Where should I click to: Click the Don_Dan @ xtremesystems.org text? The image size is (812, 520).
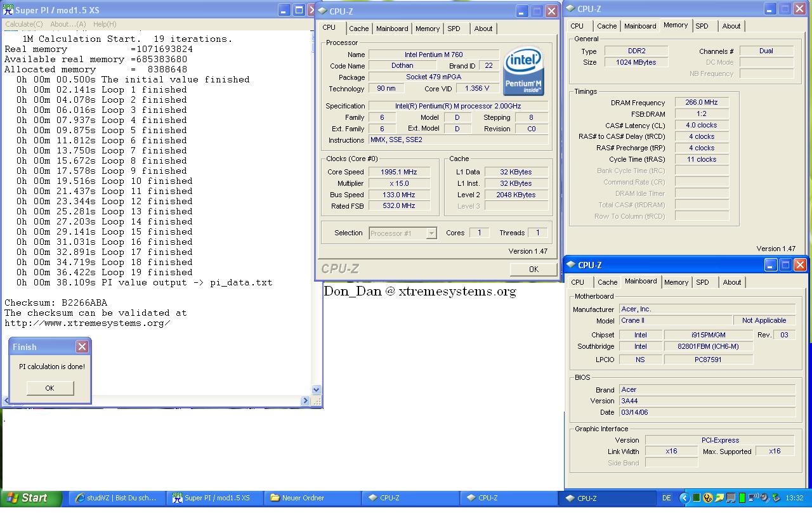(x=420, y=291)
